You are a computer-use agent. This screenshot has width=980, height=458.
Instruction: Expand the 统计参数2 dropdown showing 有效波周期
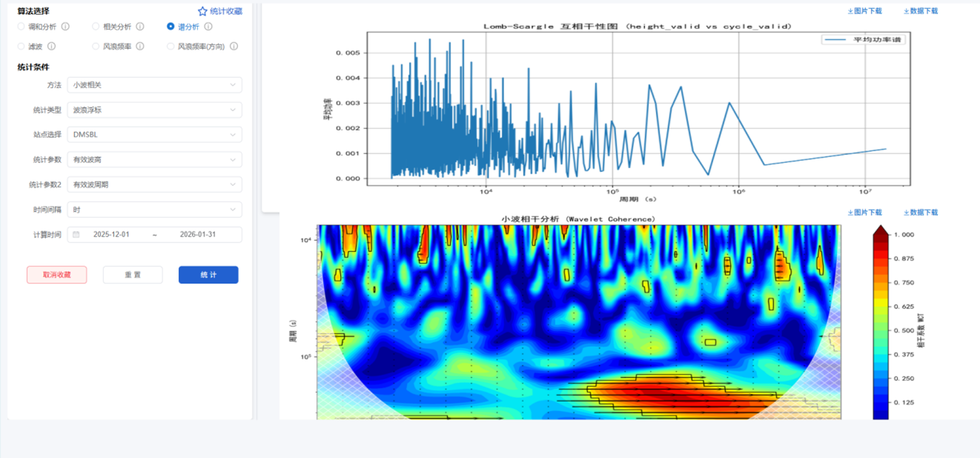tap(154, 185)
